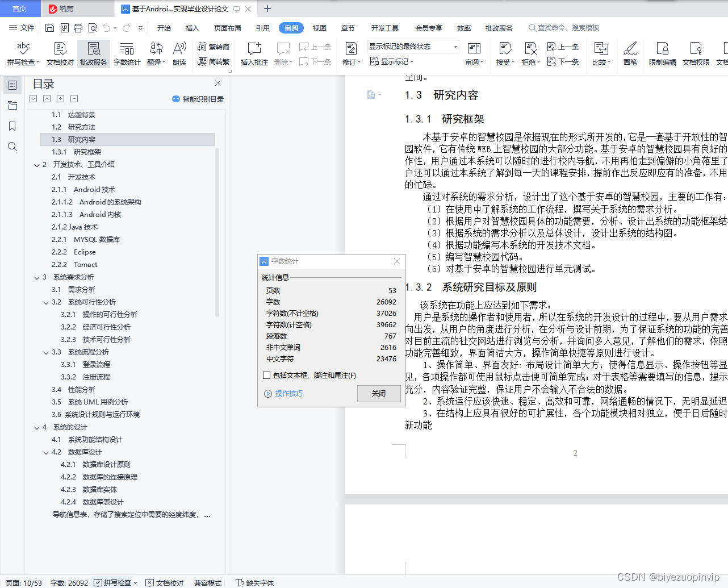Toggle the select-all checkbox in 目录 panel
Viewport: 728px width, 588px height.
click(33, 98)
